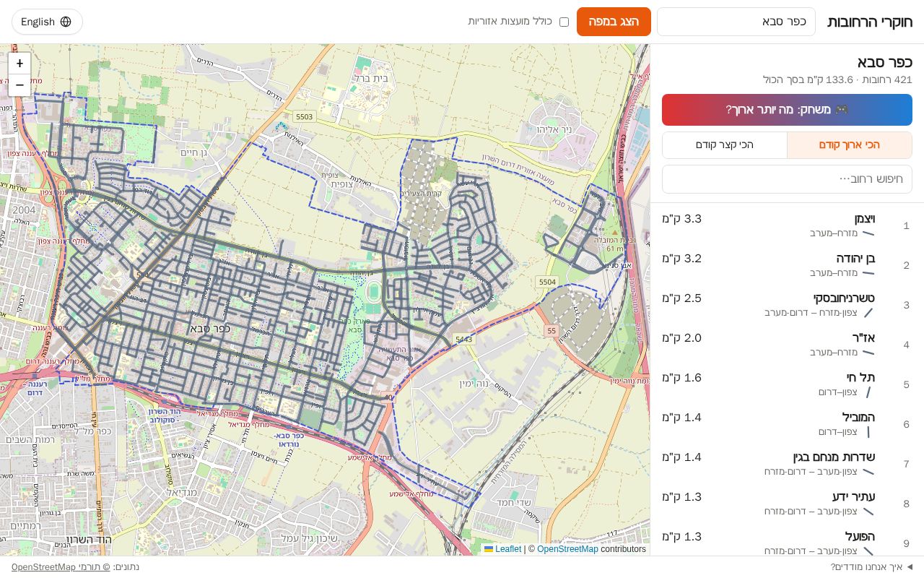Click the חוקרי הרחובות site title

(x=870, y=22)
